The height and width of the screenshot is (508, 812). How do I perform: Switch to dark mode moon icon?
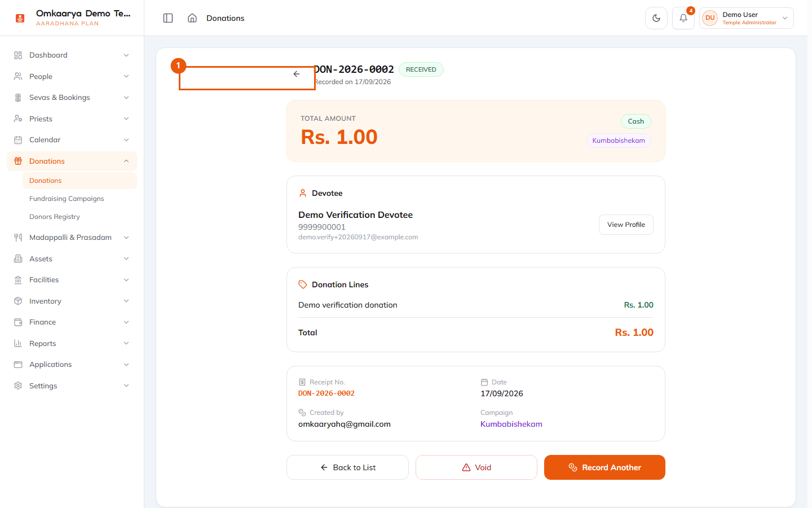(x=656, y=18)
